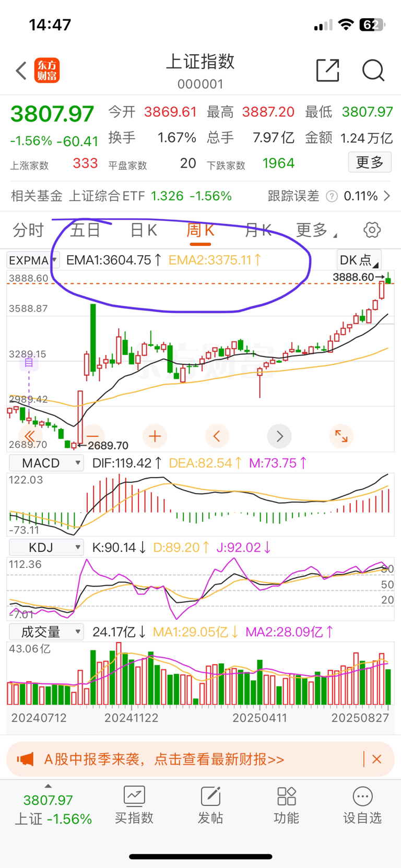
Task: Open the 成交量 indicator dropdown
Action: [x=46, y=632]
